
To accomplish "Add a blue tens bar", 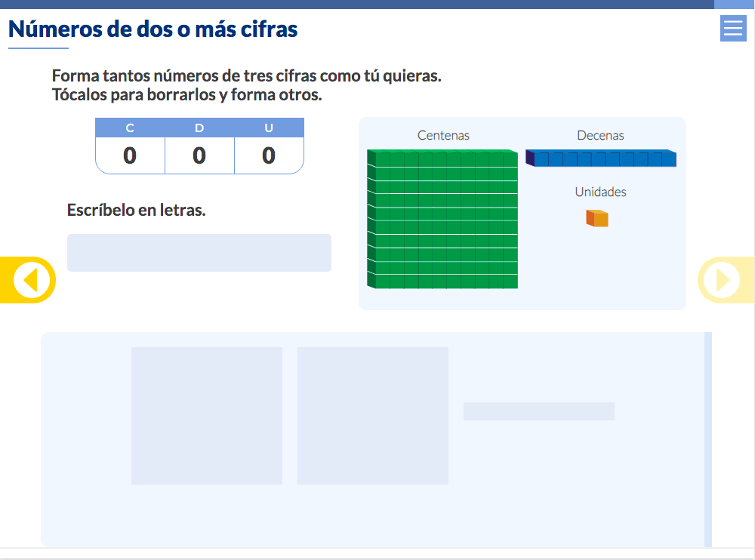I will coord(601,158).
